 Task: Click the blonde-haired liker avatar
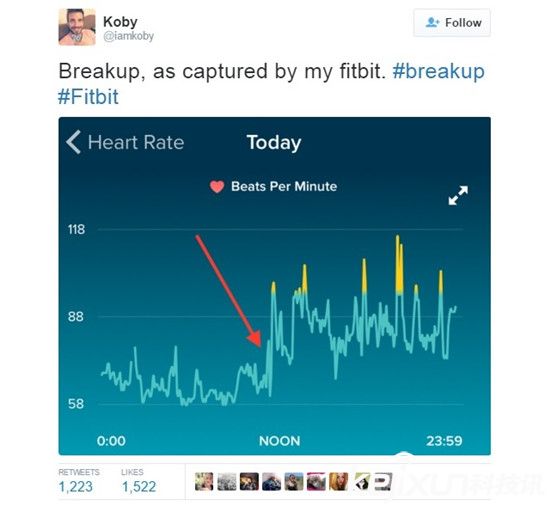tap(338, 481)
